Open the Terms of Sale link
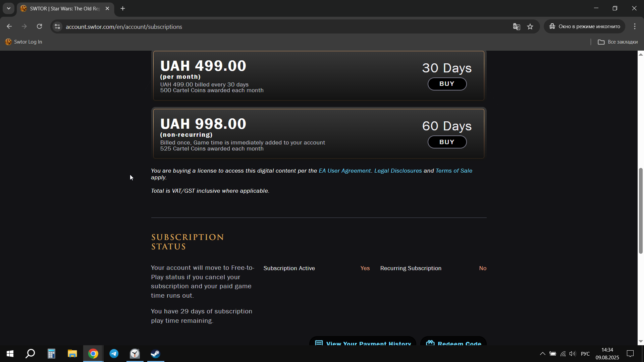The image size is (644, 362). coord(454,171)
